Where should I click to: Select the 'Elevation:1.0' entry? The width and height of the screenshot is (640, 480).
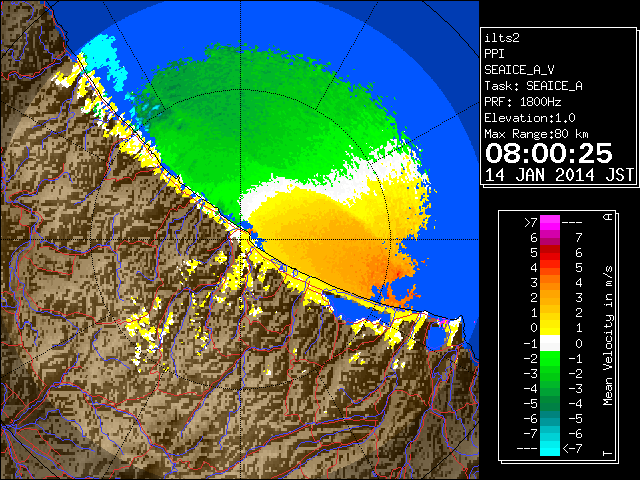[x=529, y=118]
